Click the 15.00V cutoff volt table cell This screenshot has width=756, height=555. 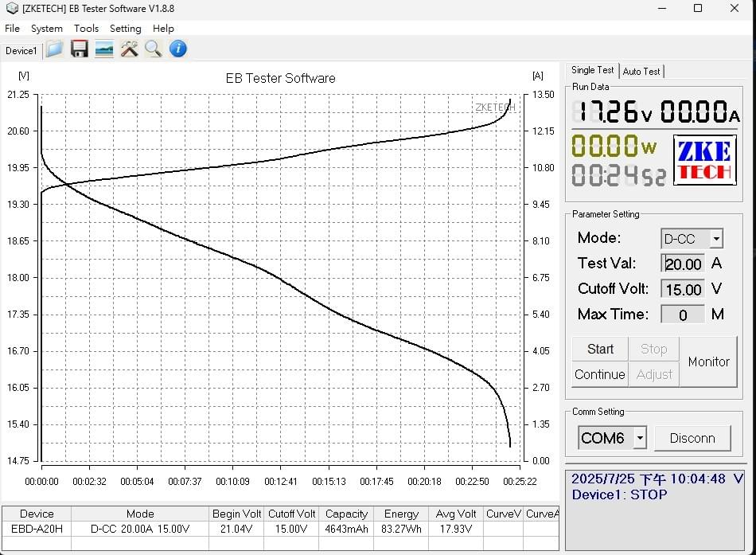pyautogui.click(x=291, y=529)
